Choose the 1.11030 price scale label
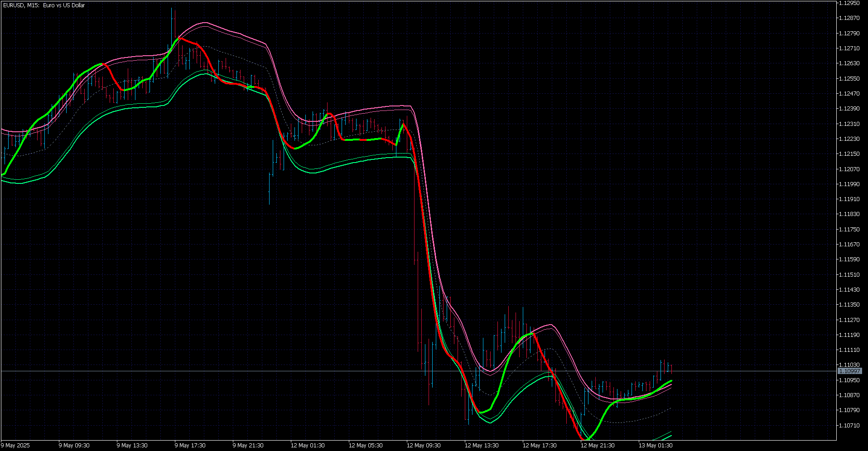The image size is (868, 451). click(849, 365)
